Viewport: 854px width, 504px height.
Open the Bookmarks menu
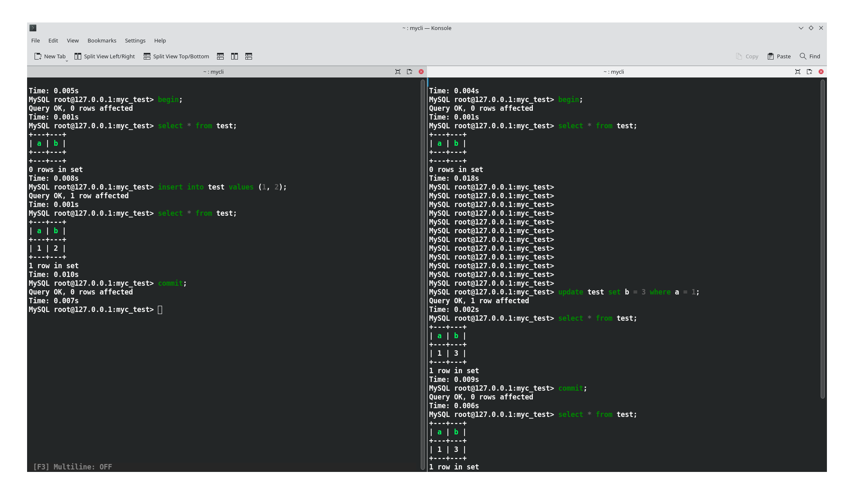tap(102, 40)
